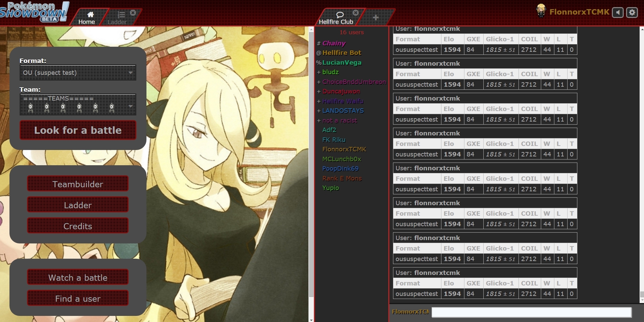Open the Teambuilder
The height and width of the screenshot is (322, 644).
(x=78, y=184)
